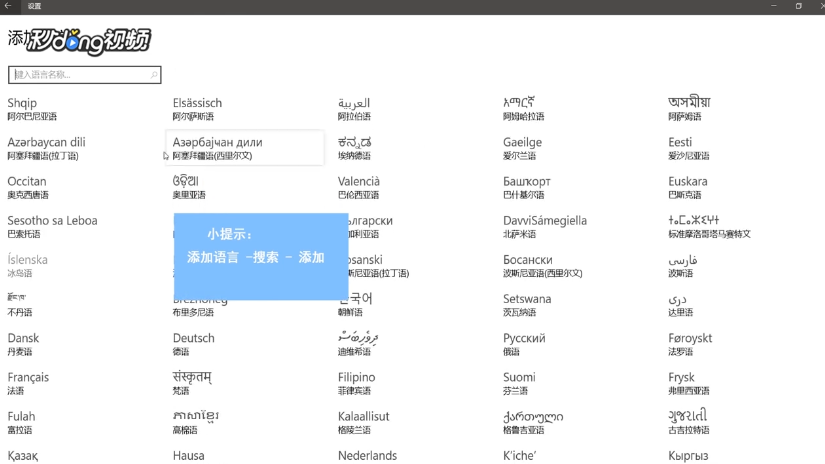Choose Dari (درى) language
Image resolution: width=825 pixels, height=464 pixels.
point(680,305)
